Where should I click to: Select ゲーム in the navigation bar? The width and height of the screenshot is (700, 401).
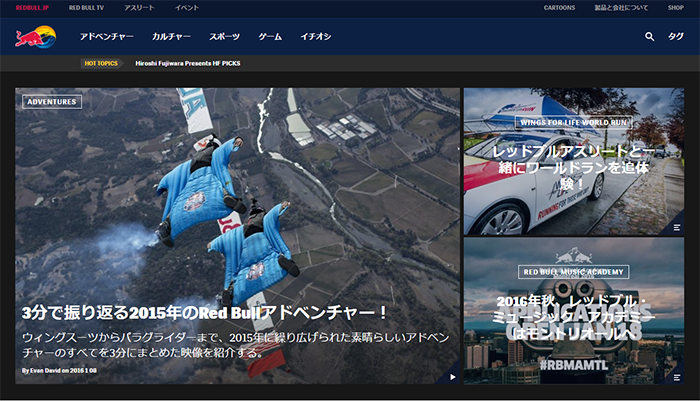pos(270,36)
